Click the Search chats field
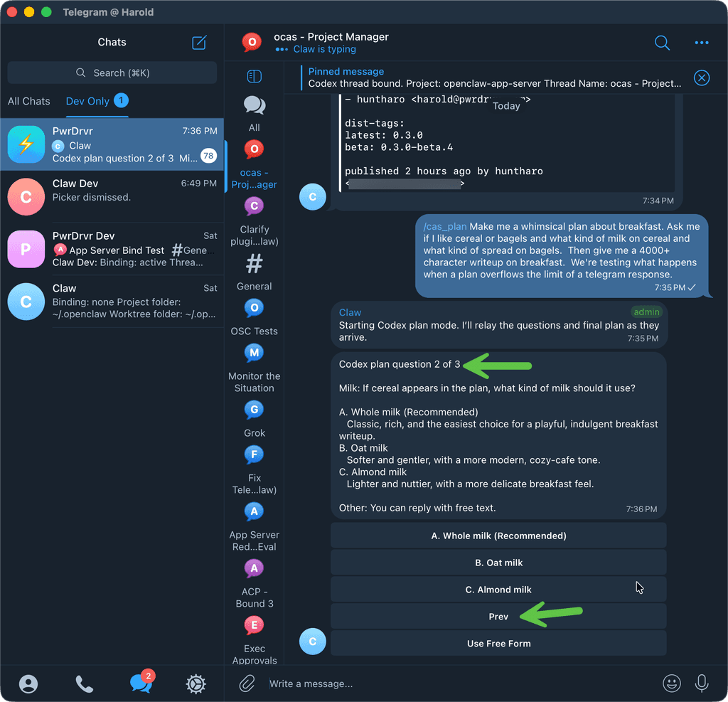Viewport: 728px width, 702px height. [112, 73]
